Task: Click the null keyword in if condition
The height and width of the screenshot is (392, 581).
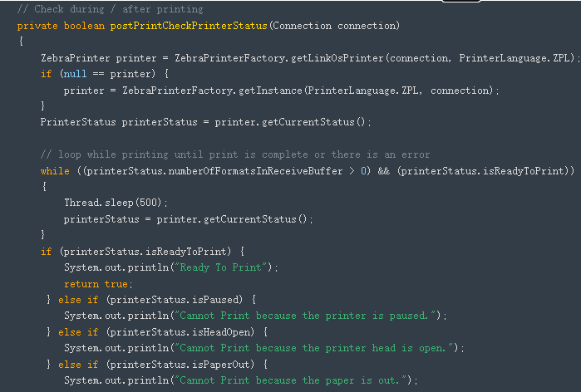Action: [69, 74]
